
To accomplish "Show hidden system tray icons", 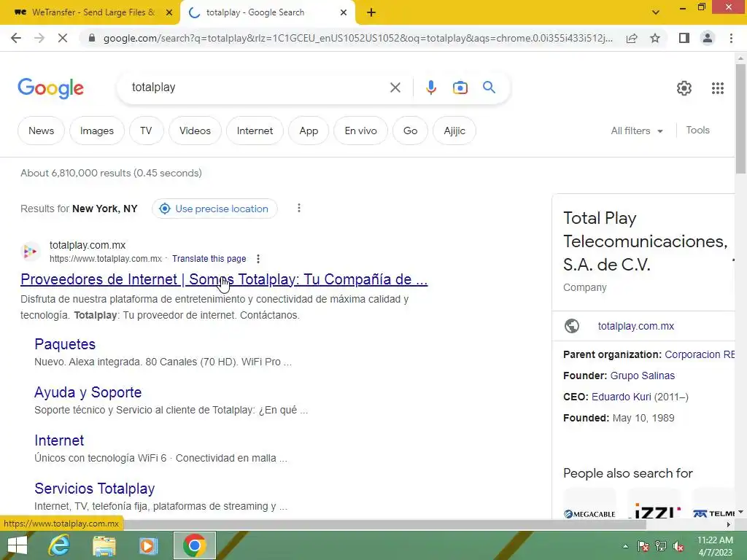I will point(625,546).
